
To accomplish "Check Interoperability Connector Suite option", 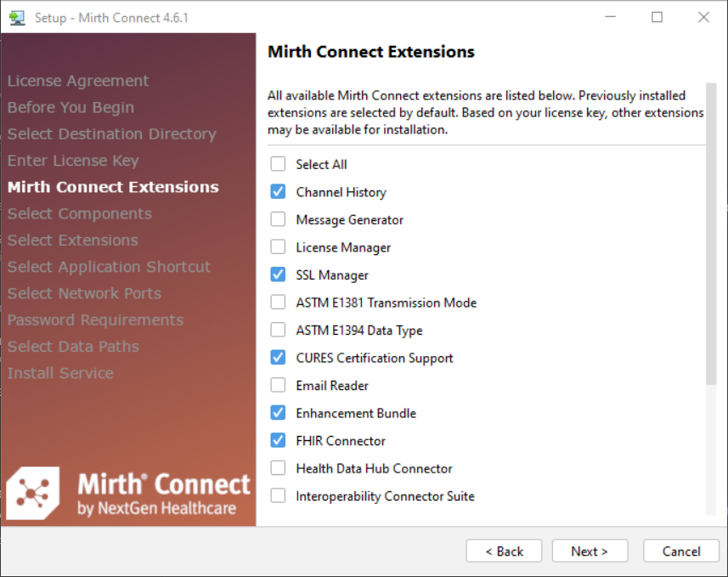I will click(x=278, y=496).
